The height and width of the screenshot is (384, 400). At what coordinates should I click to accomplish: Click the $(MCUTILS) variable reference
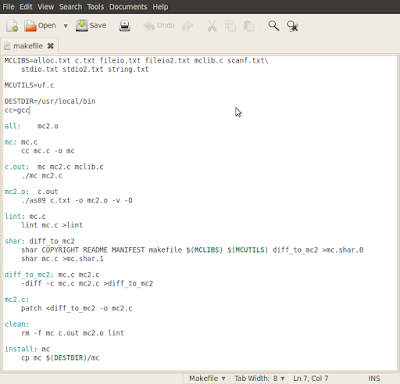point(248,250)
